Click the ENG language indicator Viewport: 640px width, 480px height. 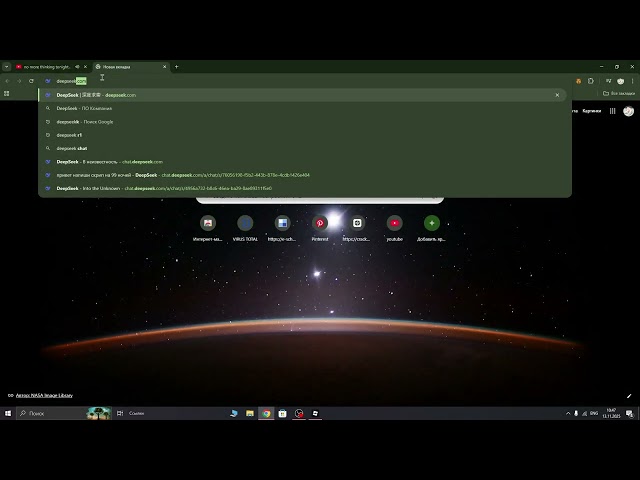[x=594, y=413]
